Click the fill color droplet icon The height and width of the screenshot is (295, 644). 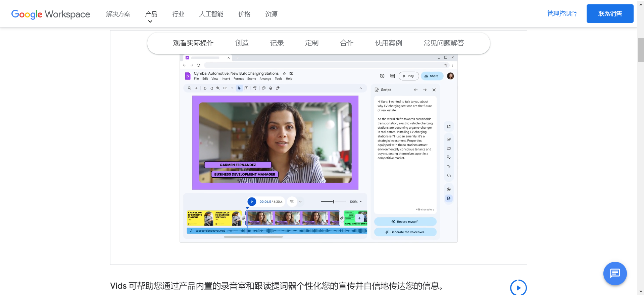point(270,88)
